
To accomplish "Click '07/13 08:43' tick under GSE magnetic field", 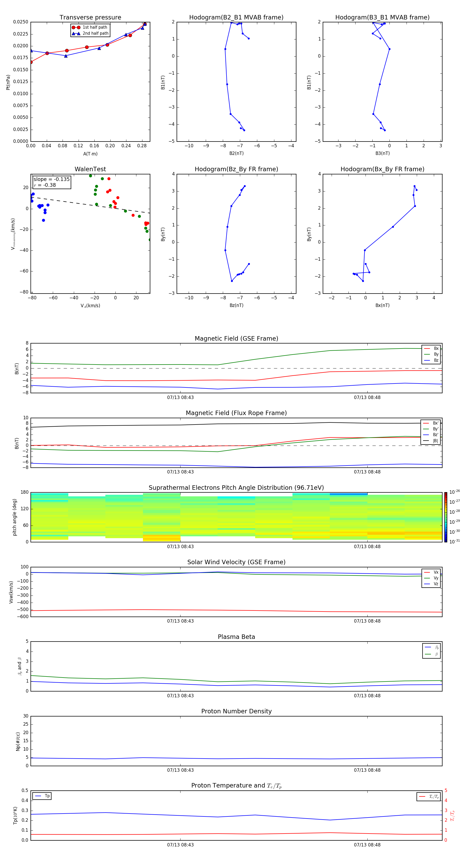I will (181, 398).
